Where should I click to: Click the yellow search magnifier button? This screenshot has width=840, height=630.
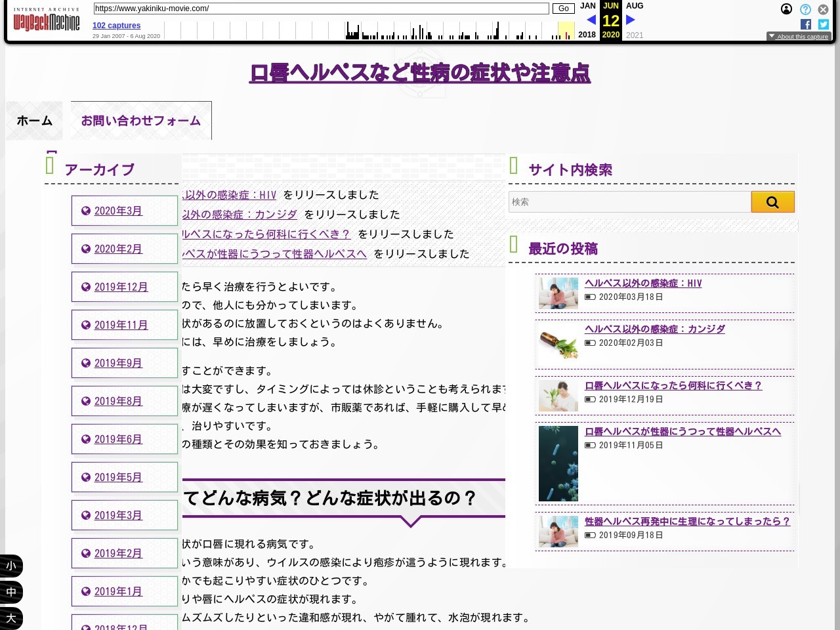[x=772, y=202]
